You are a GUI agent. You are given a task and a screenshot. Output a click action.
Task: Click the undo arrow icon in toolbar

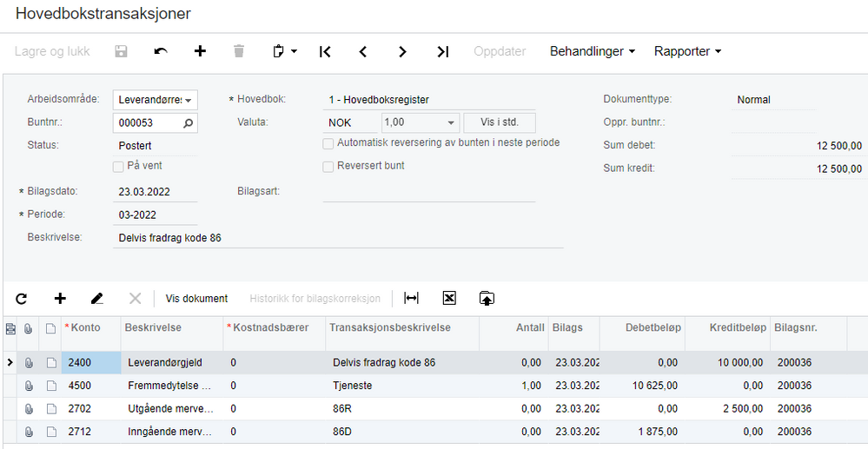[x=161, y=52]
